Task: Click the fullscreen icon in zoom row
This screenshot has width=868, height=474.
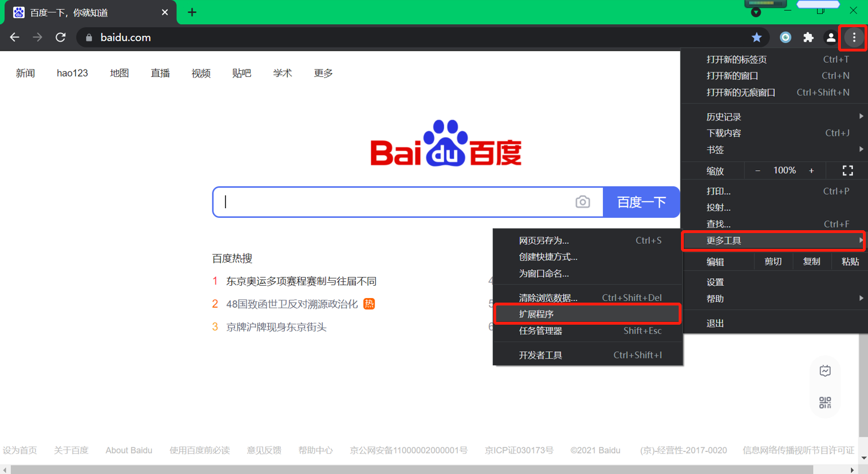Action: tap(848, 170)
